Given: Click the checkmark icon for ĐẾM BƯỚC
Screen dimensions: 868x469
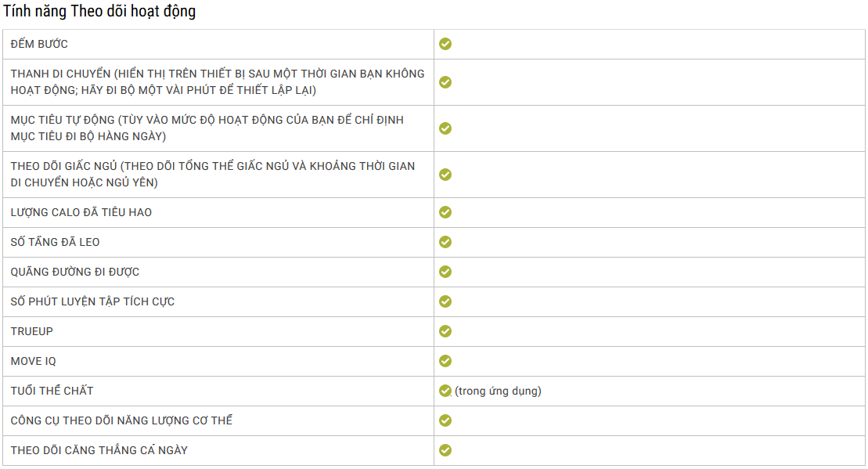Looking at the screenshot, I should (x=445, y=44).
